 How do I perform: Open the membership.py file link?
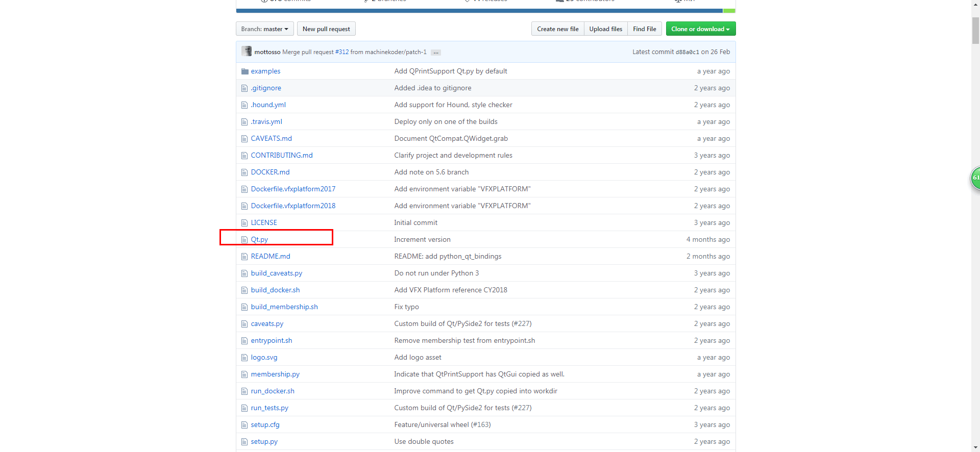(x=275, y=374)
